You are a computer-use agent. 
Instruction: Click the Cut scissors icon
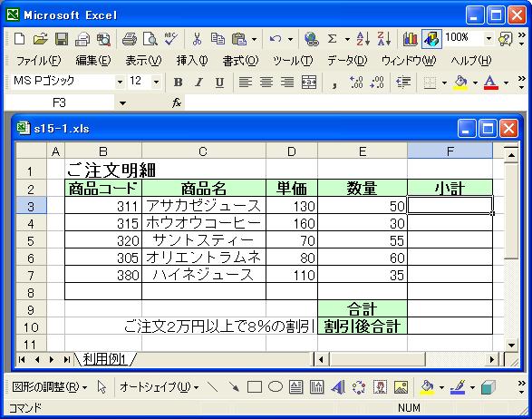[197, 39]
